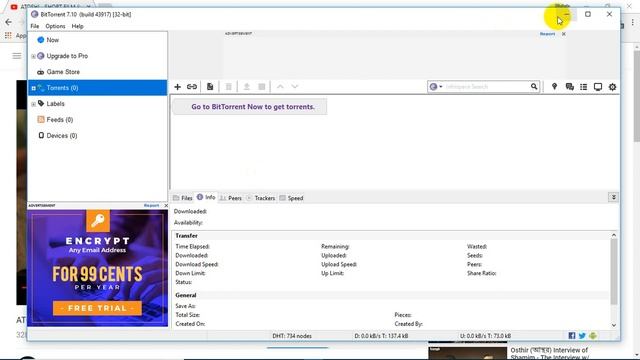Click the Twitter status bar icon

(582, 336)
